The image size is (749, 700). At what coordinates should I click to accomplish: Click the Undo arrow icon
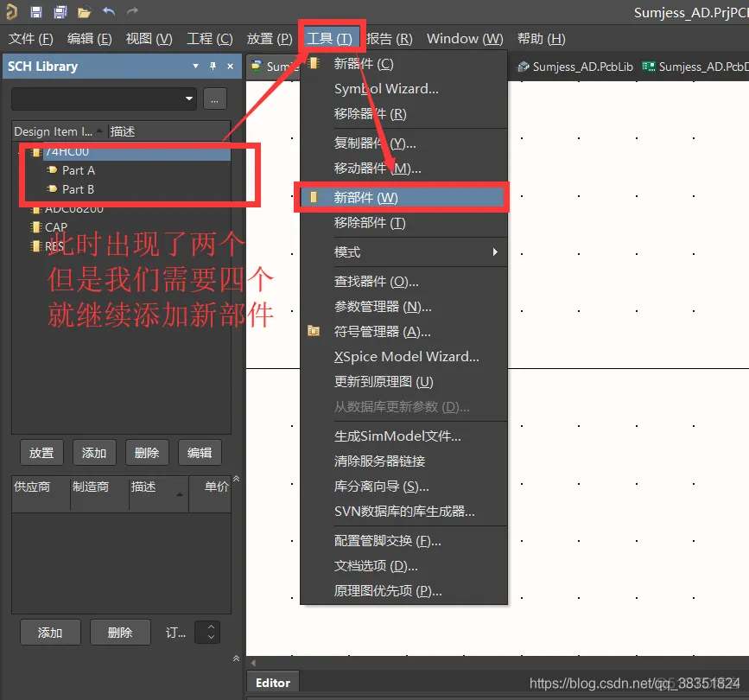tap(109, 11)
